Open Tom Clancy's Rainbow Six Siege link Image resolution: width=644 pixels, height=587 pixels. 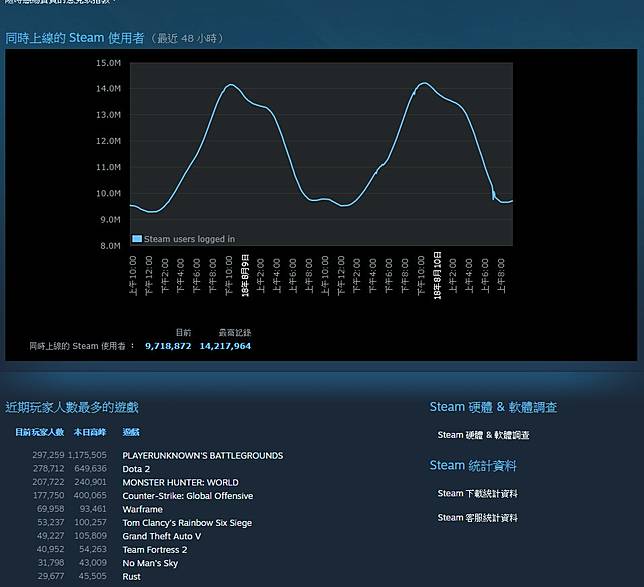[187, 523]
